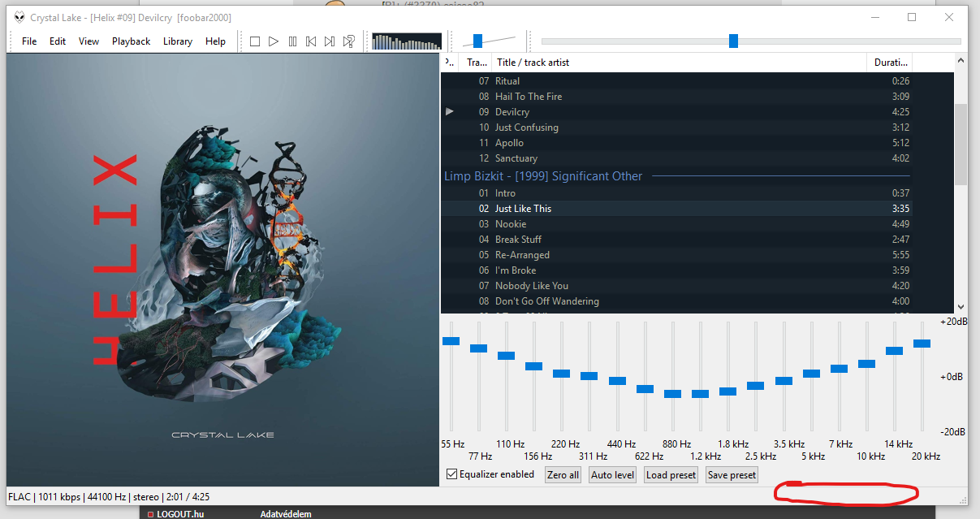Click the Helix album art image
This screenshot has height=519, width=980.
(222, 270)
